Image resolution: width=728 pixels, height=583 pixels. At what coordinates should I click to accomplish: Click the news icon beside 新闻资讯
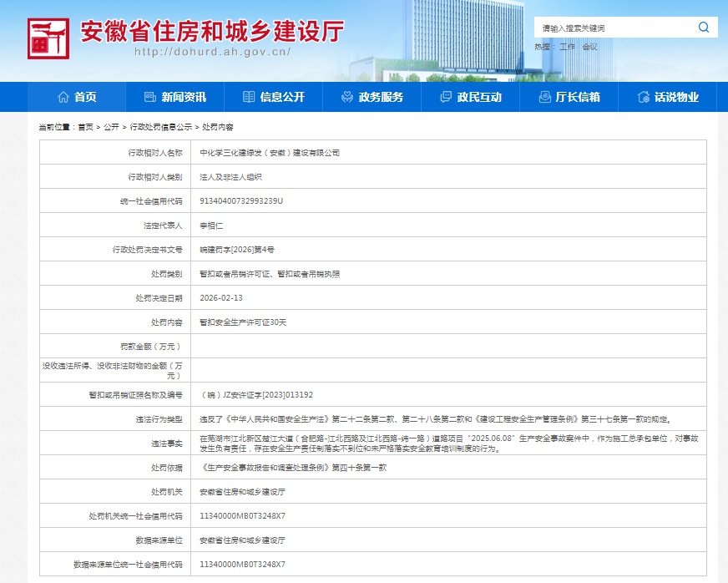coord(150,97)
